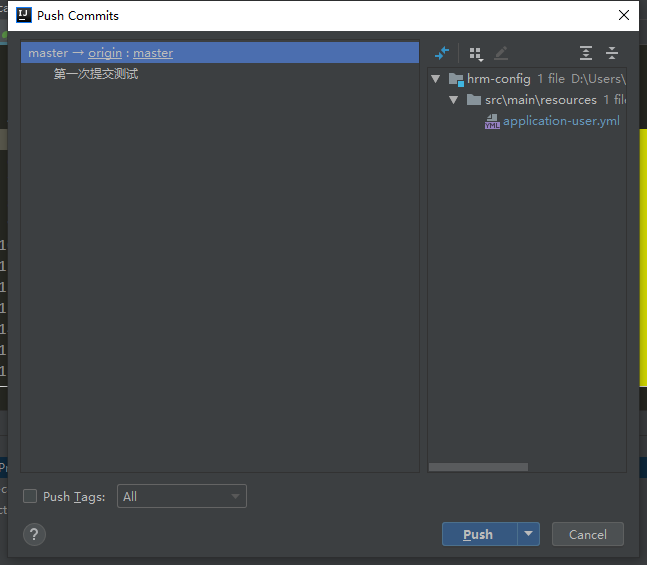Open the Push button dropdown arrow

click(529, 534)
